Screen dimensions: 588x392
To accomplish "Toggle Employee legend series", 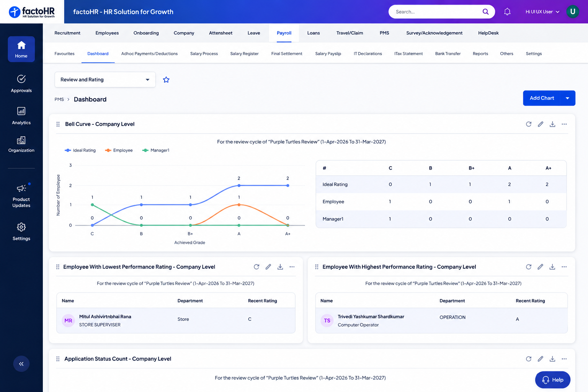I will (x=119, y=150).
